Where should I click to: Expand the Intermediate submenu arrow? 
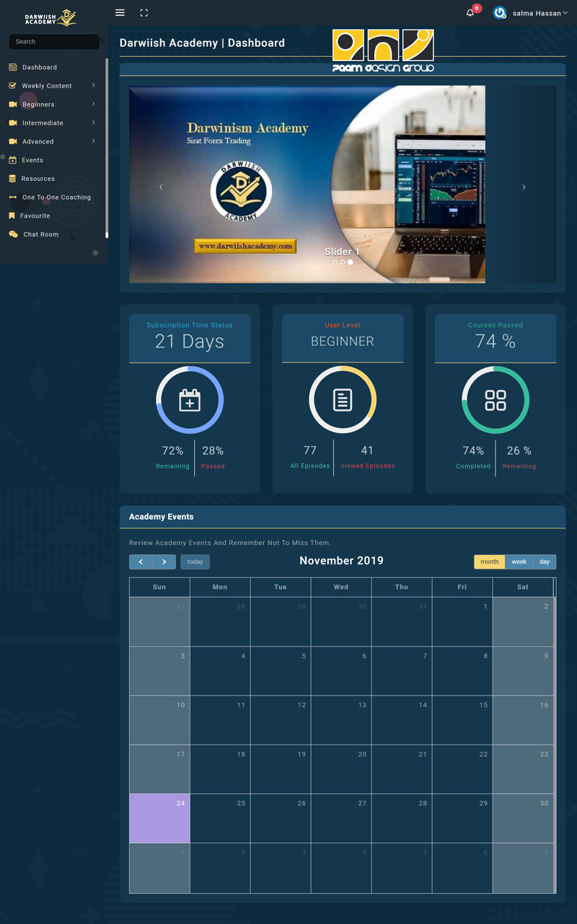click(93, 123)
